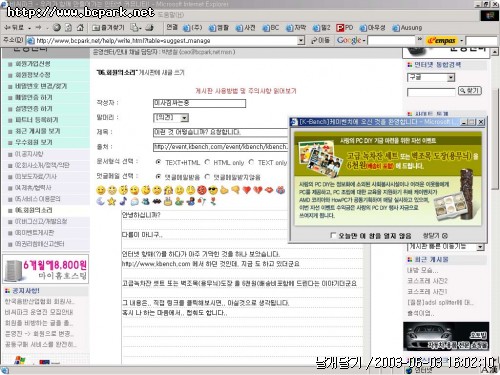The image size is (500, 375).
Task: Open the 06.회원의소리 board menu item
Action: tap(33, 210)
